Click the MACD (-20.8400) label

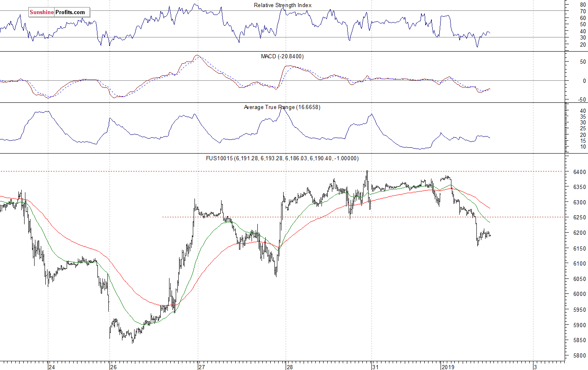[282, 56]
